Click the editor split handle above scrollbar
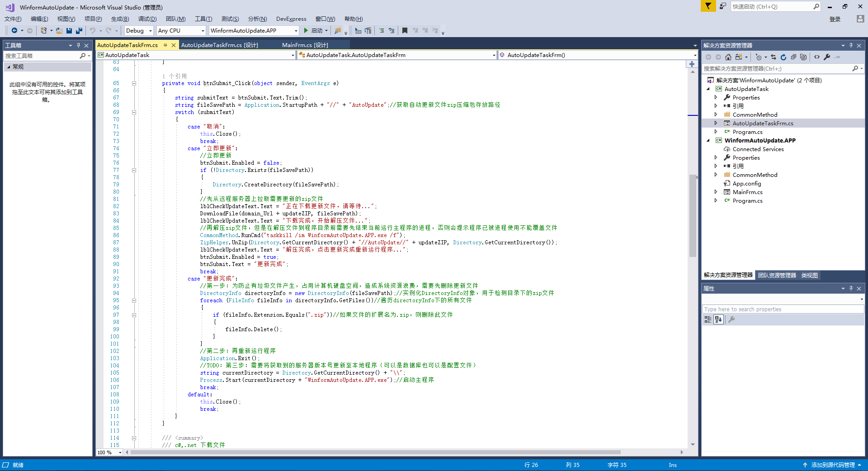The image size is (868, 471). [692, 64]
